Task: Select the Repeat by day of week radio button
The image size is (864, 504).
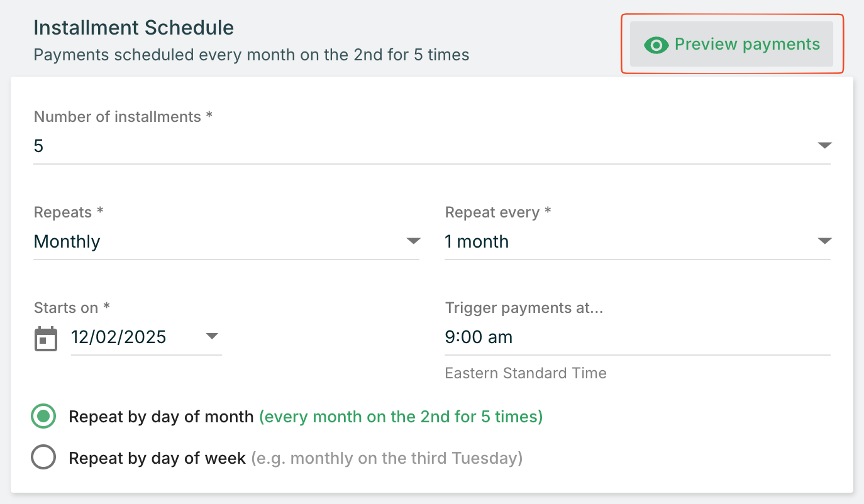Action: (x=43, y=458)
